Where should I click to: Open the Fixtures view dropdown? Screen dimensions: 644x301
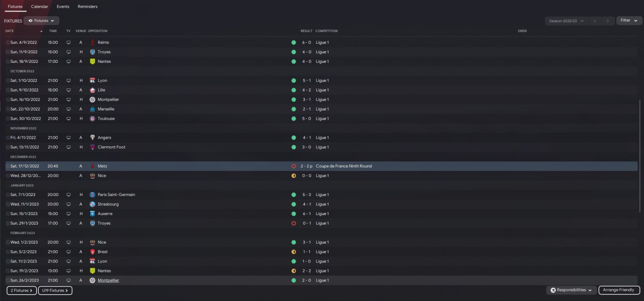(x=41, y=21)
